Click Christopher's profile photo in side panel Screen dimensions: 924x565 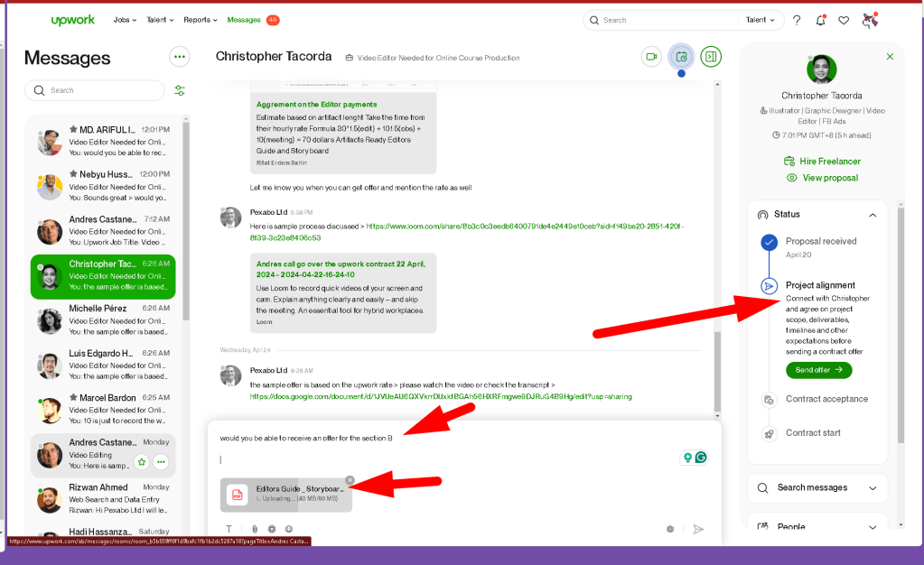pyautogui.click(x=821, y=69)
